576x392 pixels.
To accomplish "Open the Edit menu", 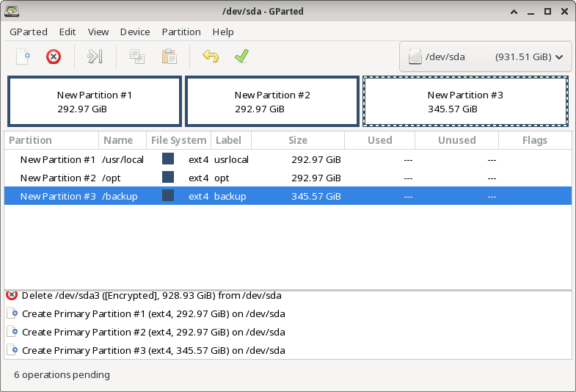I will click(68, 32).
